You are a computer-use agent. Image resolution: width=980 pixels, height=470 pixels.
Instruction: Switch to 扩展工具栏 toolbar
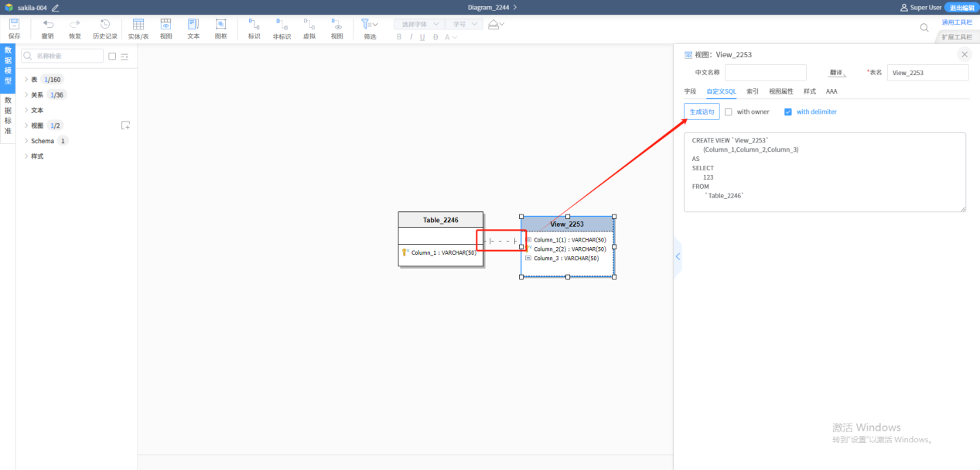click(957, 36)
